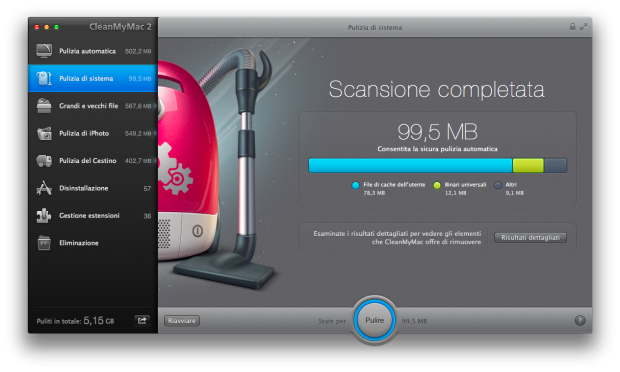Click the 78,3 MB cache value
The width and height of the screenshot is (620, 372).
pyautogui.click(x=374, y=193)
